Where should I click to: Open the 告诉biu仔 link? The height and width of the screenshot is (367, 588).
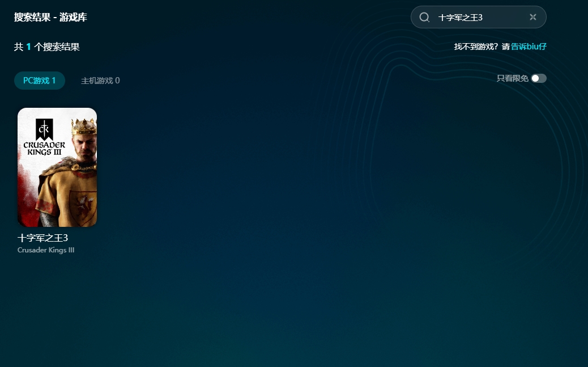529,47
